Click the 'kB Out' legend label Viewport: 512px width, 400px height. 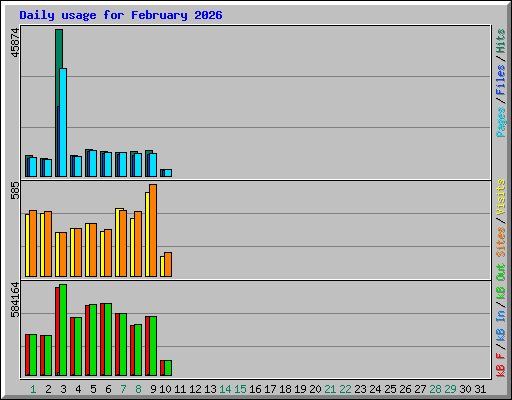501,282
